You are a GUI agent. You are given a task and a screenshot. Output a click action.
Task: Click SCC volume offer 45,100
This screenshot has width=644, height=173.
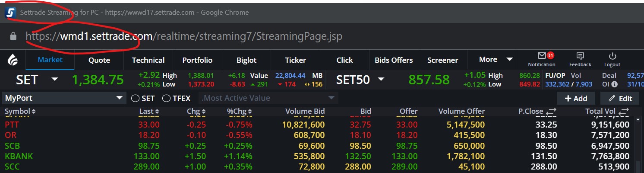473,166
